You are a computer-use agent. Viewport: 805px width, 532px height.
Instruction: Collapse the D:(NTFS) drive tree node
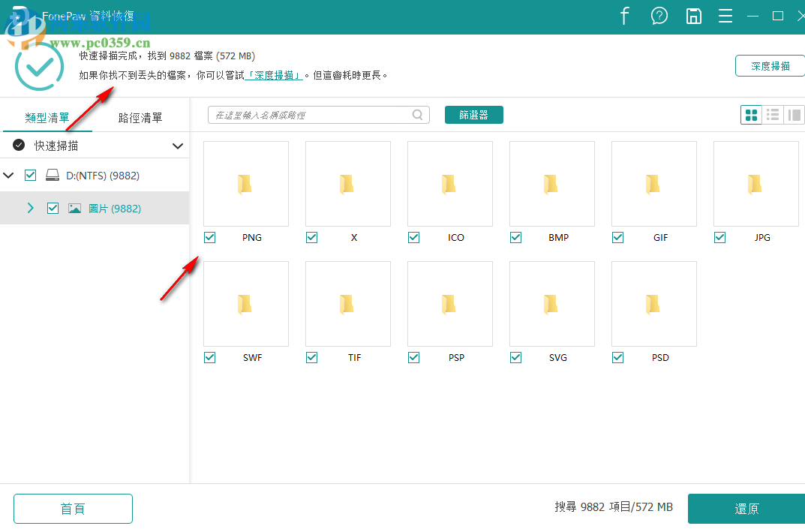click(x=8, y=175)
